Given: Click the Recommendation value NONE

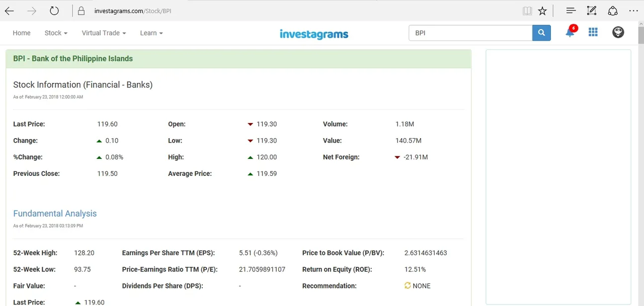Looking at the screenshot, I should (422, 286).
